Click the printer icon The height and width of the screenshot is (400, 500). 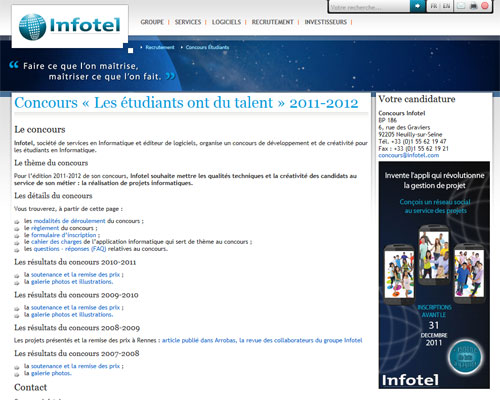pyautogui.click(x=473, y=6)
